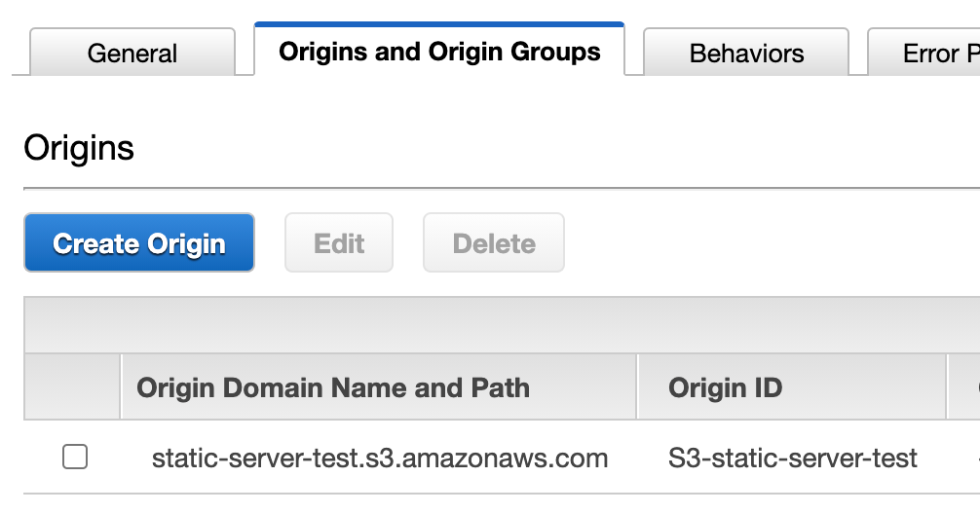The width and height of the screenshot is (980, 514).
Task: Click divider between Domain Name and Origin ID headers
Action: 637,386
